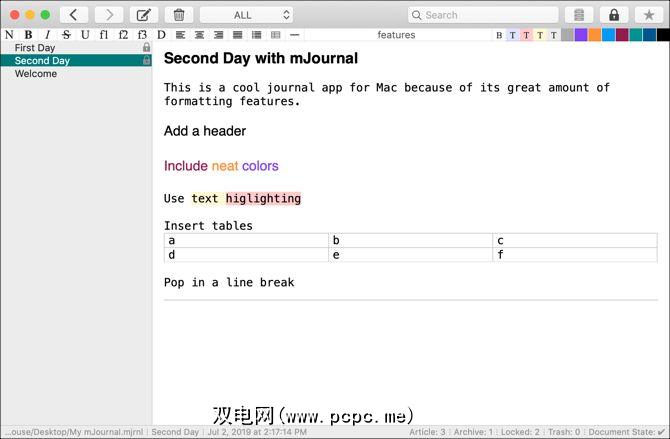Click the features tag field in the toolbar
The image size is (670, 439).
point(397,35)
